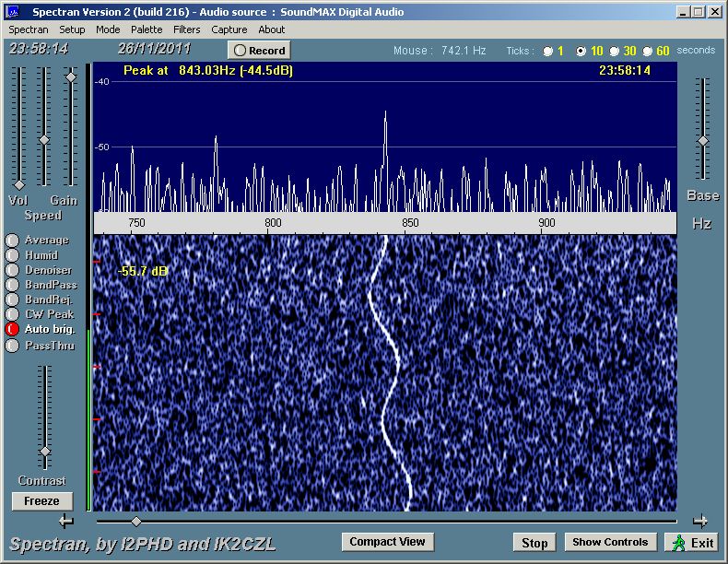The width and height of the screenshot is (728, 564).
Task: Minimize the Spectran window
Action: coord(682,12)
